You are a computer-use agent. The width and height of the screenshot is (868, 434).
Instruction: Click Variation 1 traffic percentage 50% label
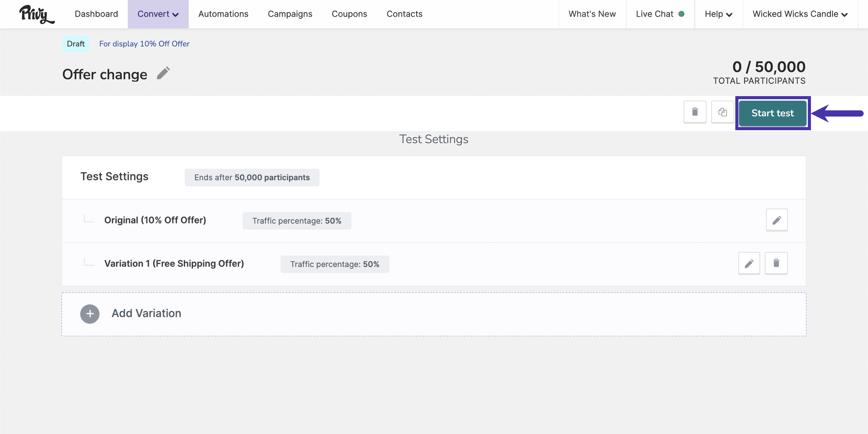(335, 264)
